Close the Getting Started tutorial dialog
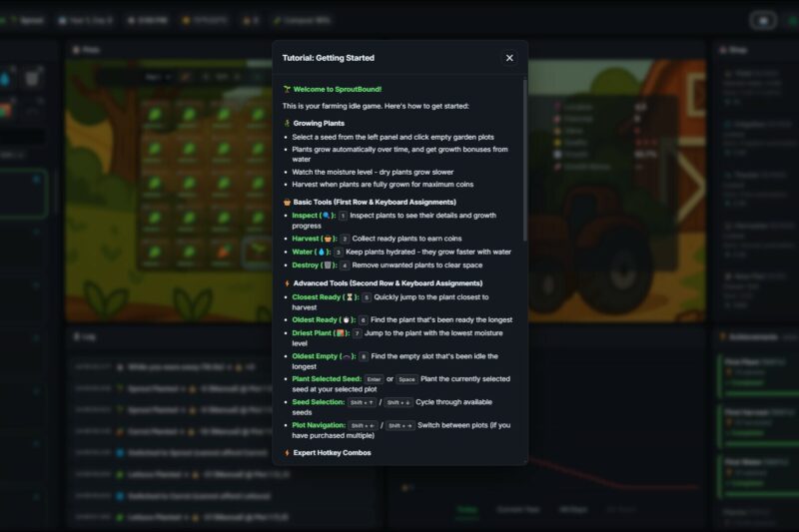 [509, 58]
